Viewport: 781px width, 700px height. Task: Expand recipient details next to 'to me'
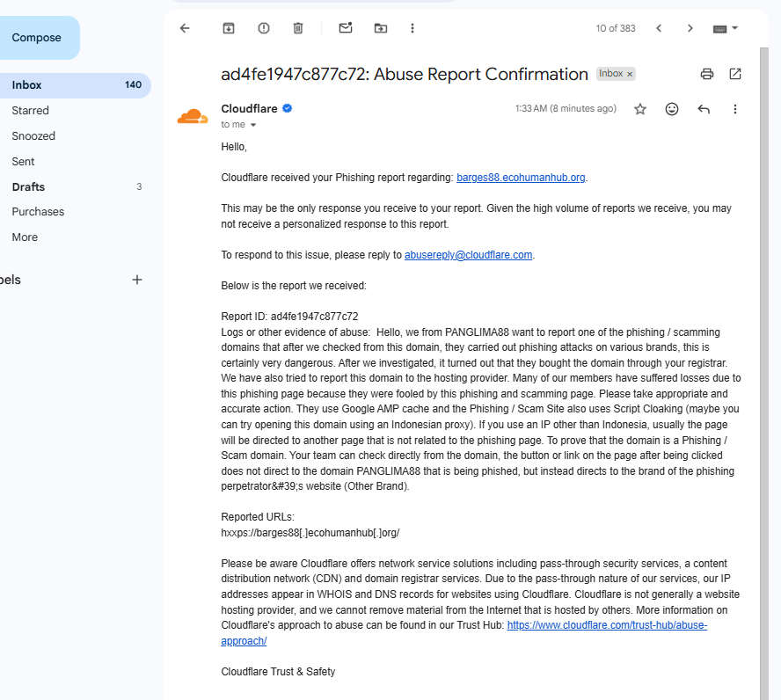click(253, 125)
